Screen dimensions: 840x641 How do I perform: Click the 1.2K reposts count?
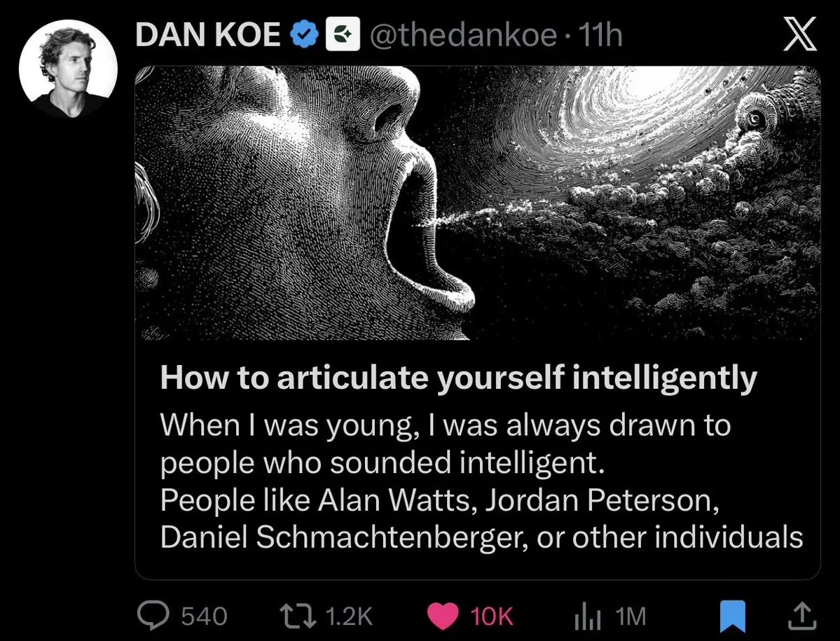click(x=349, y=616)
